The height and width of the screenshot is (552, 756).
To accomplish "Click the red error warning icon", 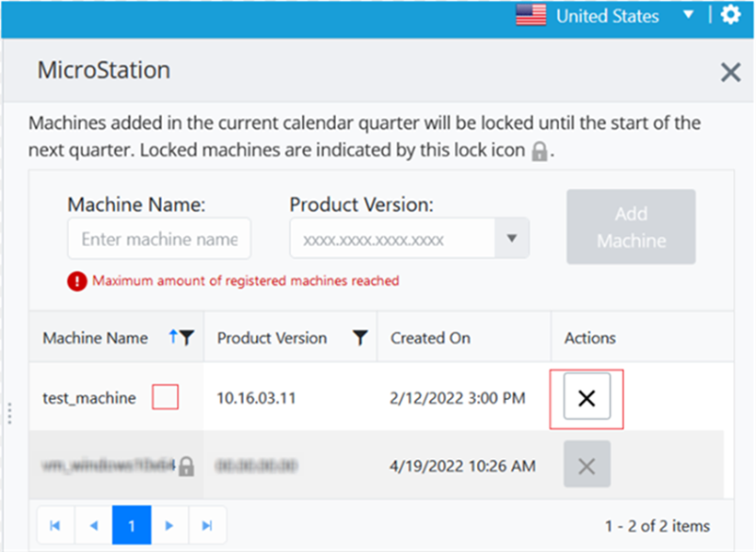I will 76,281.
